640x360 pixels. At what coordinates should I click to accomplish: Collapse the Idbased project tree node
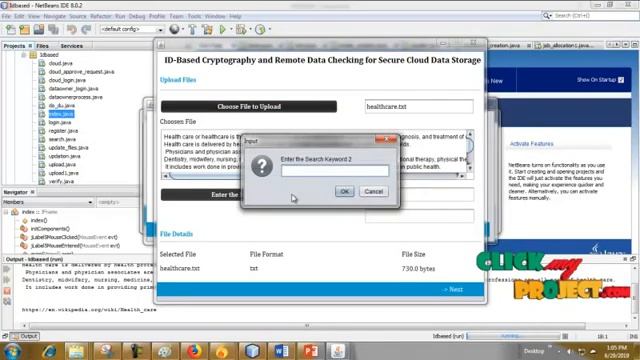point(24,55)
